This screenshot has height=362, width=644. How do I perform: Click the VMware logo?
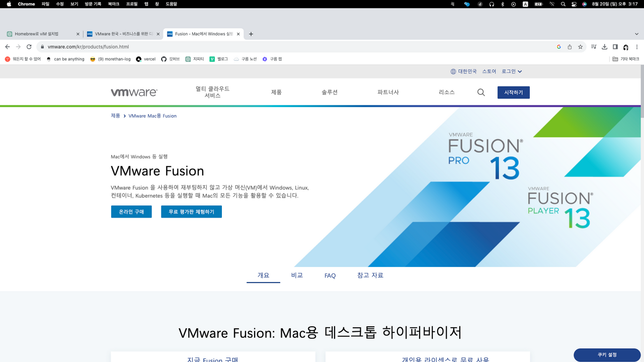coord(134,93)
